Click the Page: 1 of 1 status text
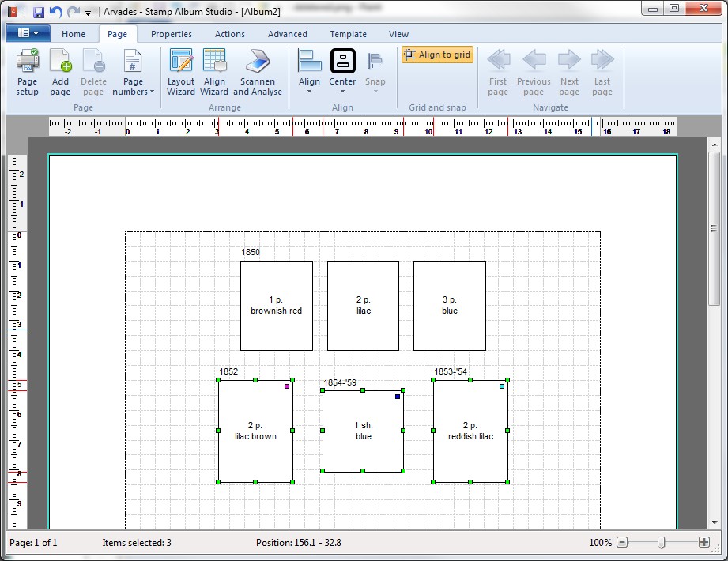 point(33,543)
